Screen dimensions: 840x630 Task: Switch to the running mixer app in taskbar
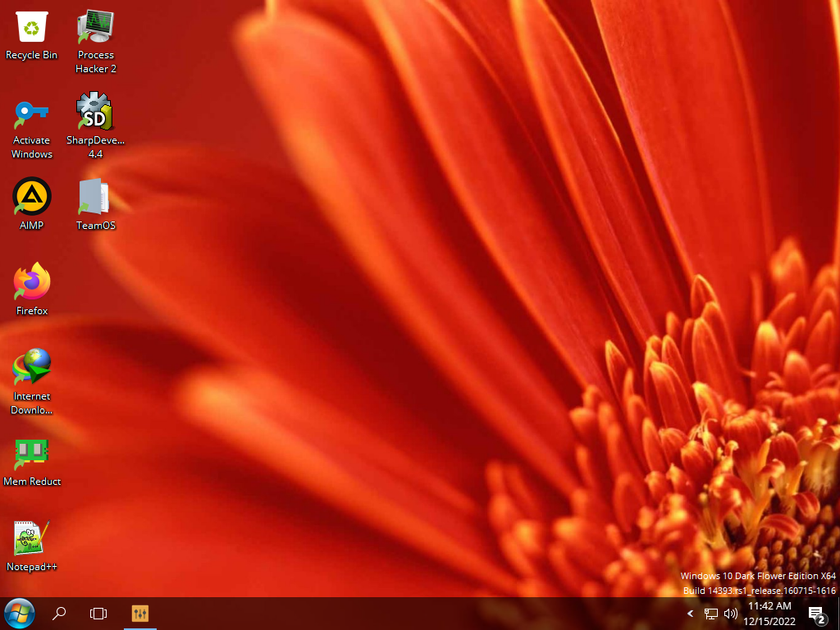pos(139,613)
